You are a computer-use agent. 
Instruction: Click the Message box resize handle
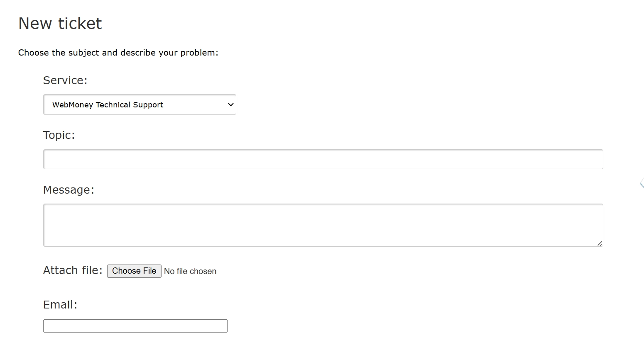coord(600,243)
